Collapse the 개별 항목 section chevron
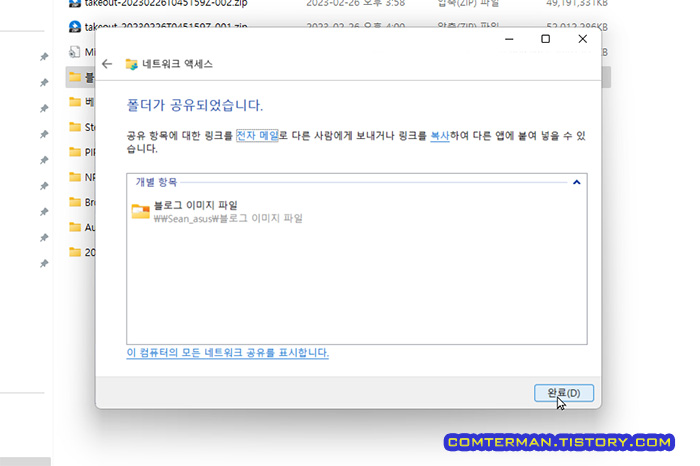 click(x=576, y=182)
